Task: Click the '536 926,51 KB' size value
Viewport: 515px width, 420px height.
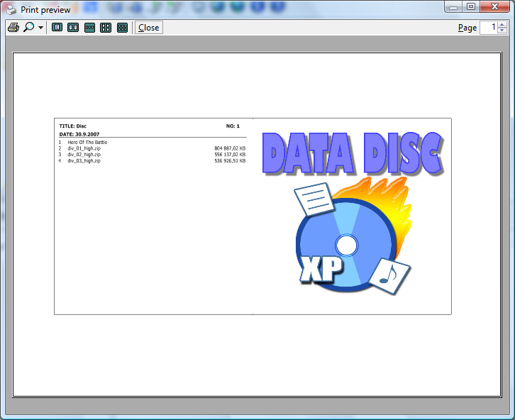Action: tap(230, 160)
